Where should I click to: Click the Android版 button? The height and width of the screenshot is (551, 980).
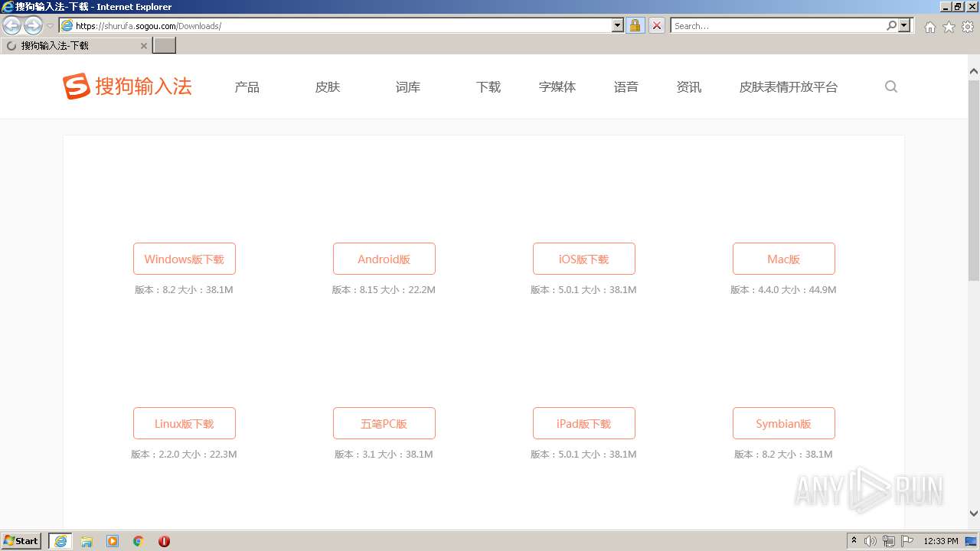[384, 259]
